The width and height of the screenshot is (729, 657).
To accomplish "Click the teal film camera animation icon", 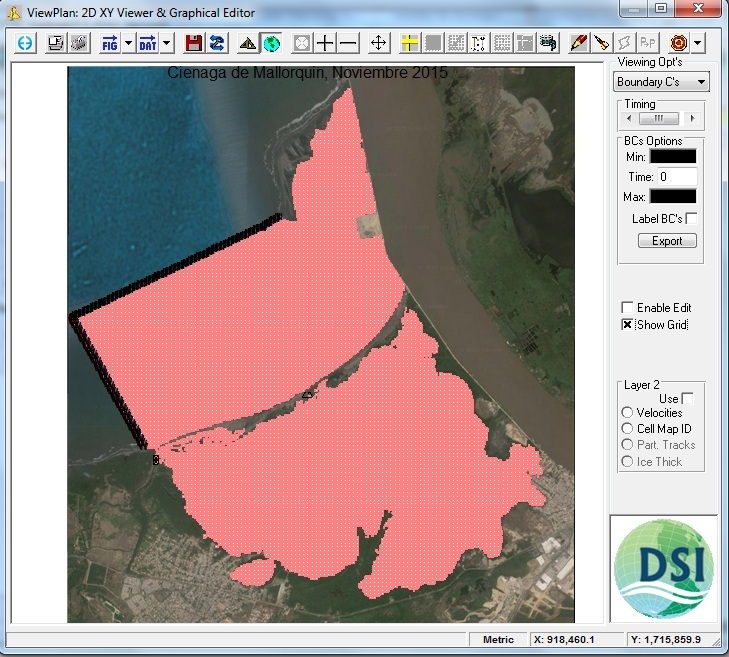I will pos(548,43).
